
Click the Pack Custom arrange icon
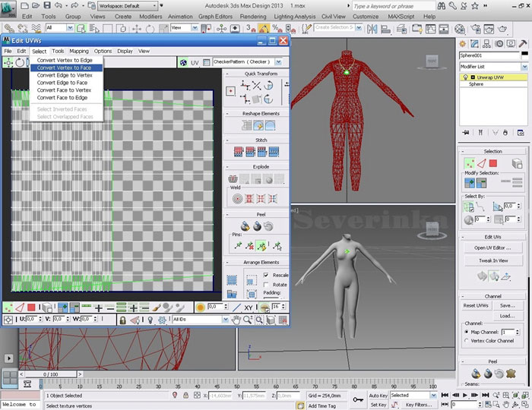(232, 280)
